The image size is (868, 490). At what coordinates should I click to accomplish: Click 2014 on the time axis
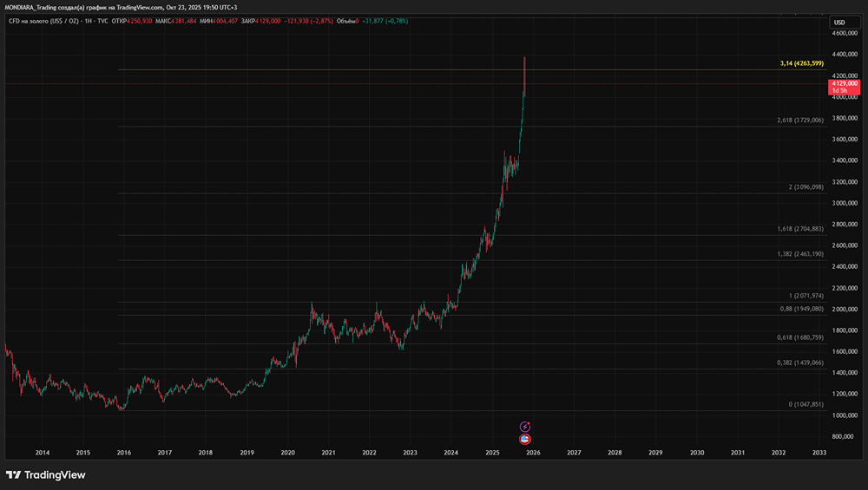point(43,453)
